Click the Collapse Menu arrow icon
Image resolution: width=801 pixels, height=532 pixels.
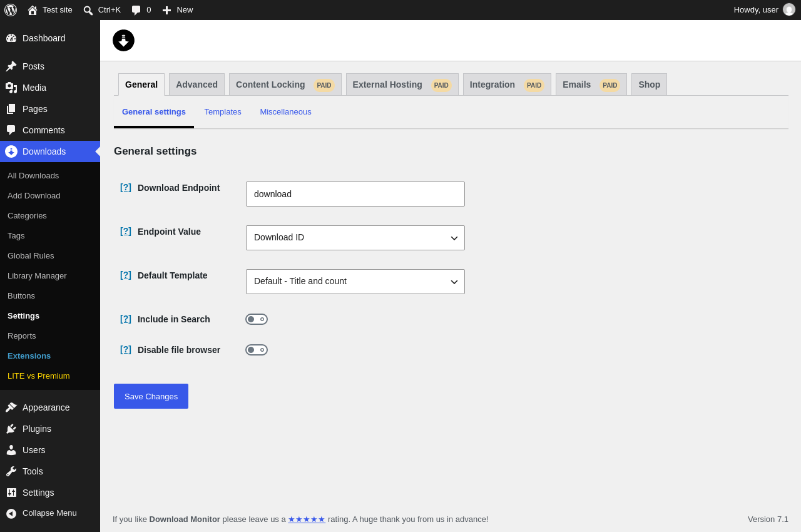click(x=11, y=513)
